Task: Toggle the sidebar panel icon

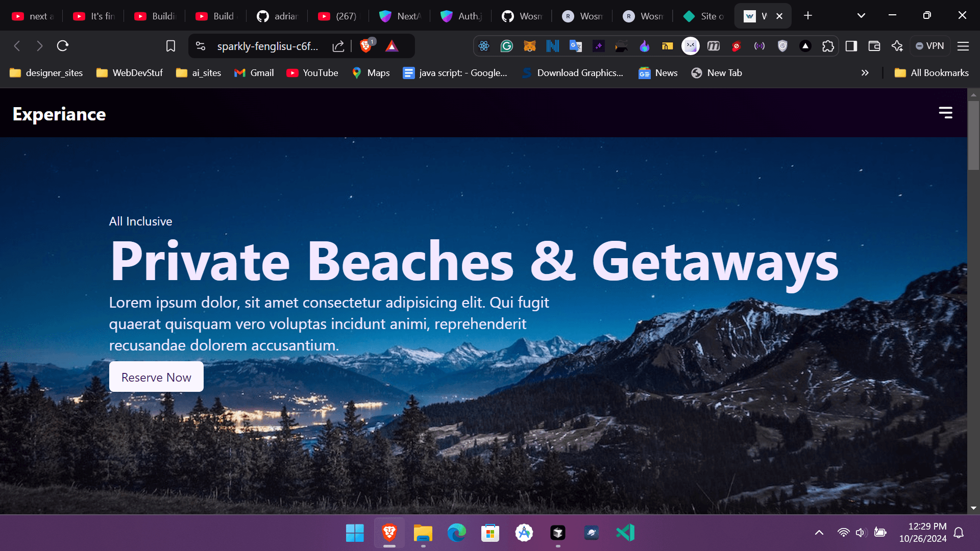Action: click(x=851, y=46)
